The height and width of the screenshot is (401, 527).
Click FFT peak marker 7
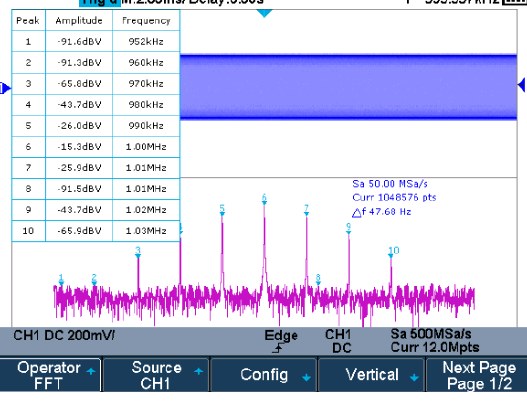pyautogui.click(x=306, y=210)
